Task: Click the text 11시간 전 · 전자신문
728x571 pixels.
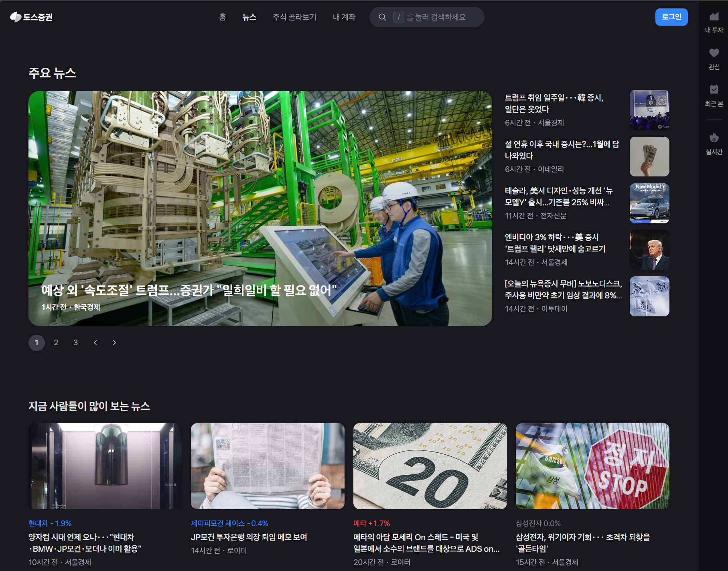Action: [535, 216]
